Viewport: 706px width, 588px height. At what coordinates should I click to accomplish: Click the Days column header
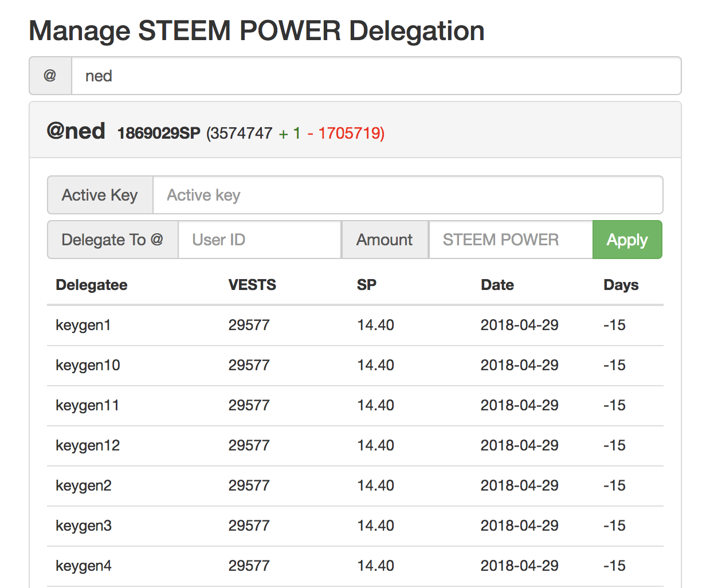click(621, 285)
